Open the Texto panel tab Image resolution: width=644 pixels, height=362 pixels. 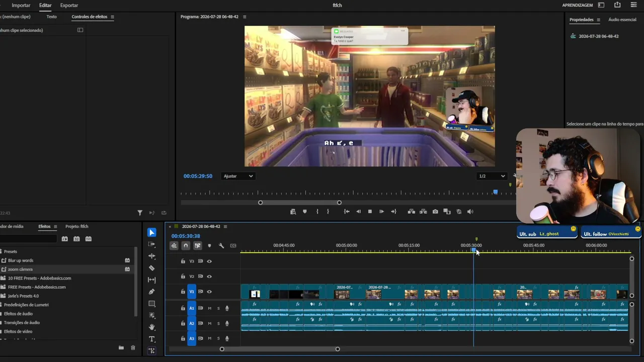coord(51,17)
